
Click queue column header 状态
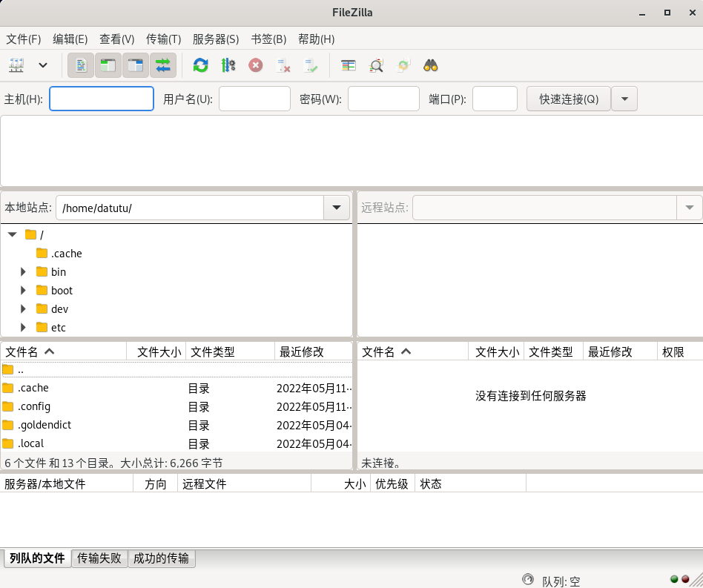click(470, 483)
